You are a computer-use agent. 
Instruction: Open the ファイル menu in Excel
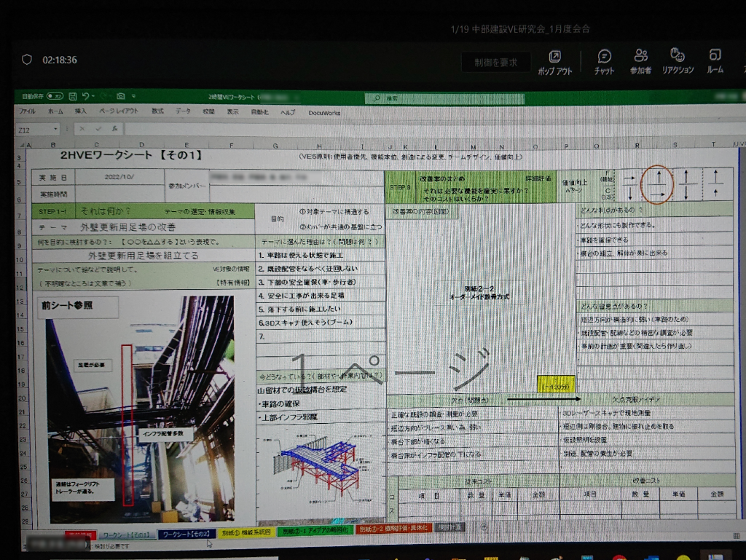click(27, 111)
